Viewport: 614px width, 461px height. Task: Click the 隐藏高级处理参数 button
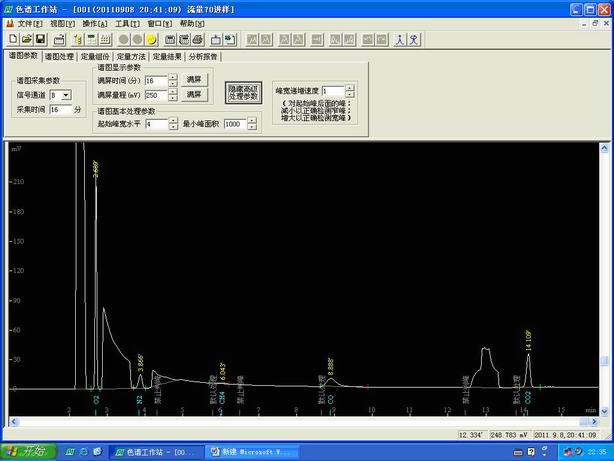[243, 92]
